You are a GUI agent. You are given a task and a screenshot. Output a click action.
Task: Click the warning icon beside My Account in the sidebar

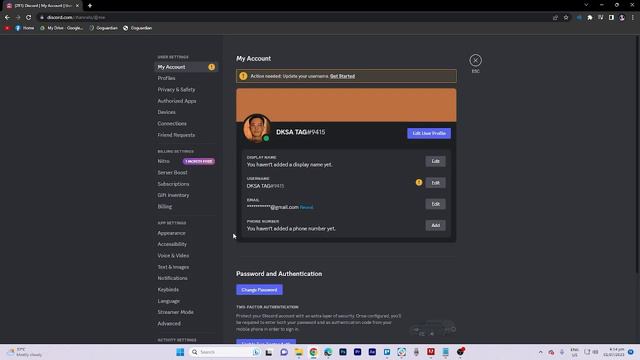point(211,67)
